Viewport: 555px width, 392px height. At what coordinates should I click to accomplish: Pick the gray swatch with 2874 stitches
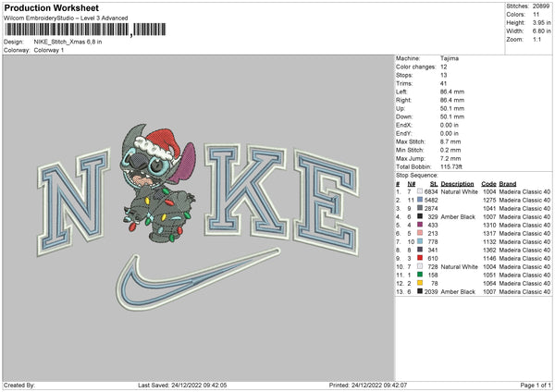(x=420, y=208)
